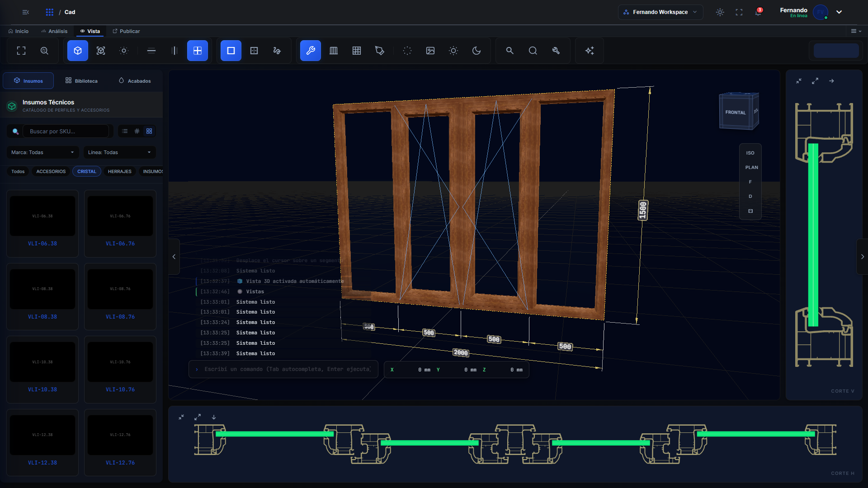868x488 pixels.
Task: Click the small search magnifier toolbar icon
Action: coord(510,51)
